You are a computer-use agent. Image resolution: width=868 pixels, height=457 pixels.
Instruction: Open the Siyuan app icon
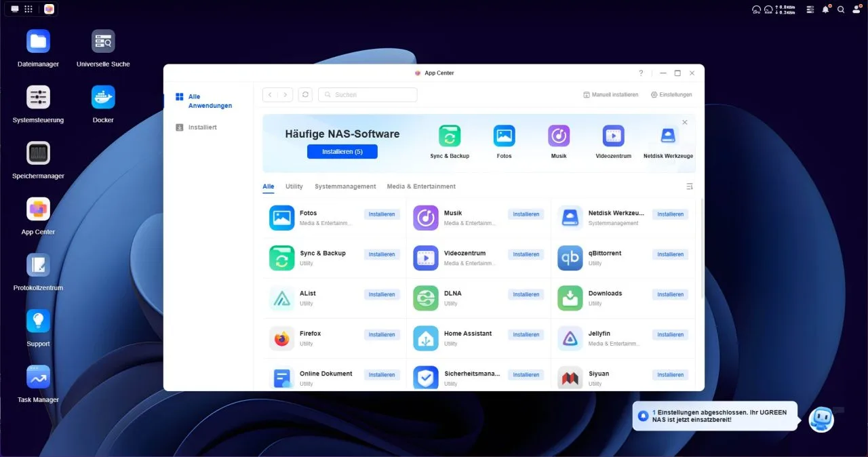(x=570, y=378)
